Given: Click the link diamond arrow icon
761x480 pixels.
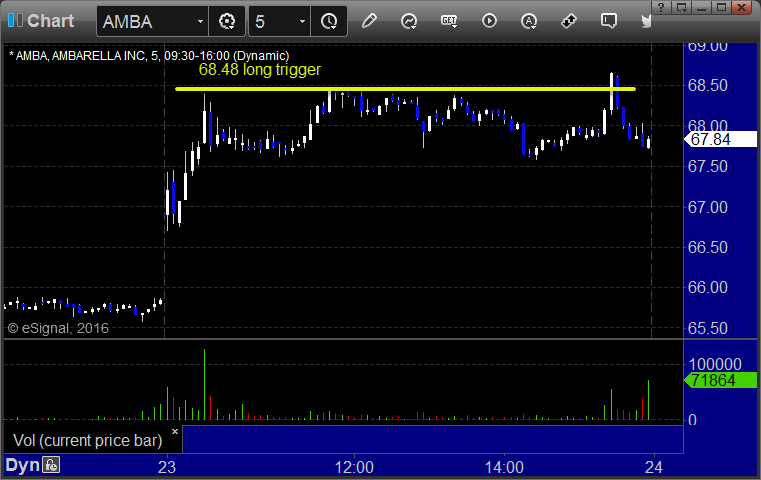Looking at the screenshot, I should [x=568, y=21].
